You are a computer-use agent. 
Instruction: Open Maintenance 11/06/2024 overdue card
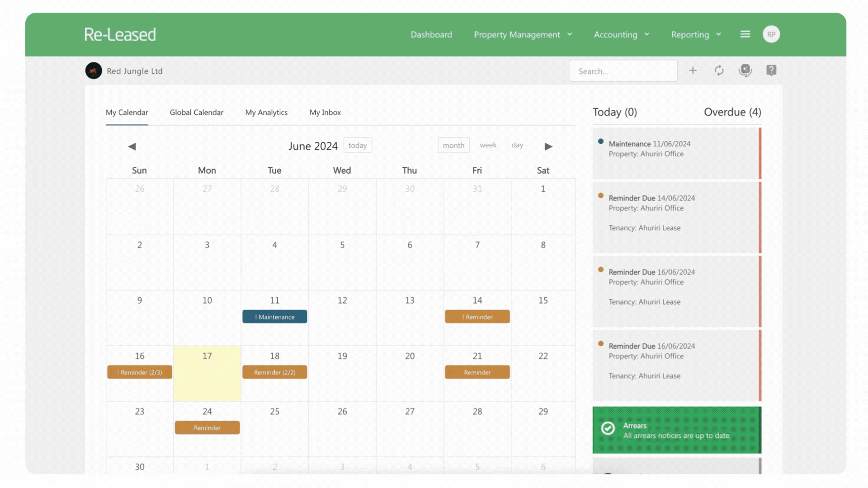(x=677, y=153)
